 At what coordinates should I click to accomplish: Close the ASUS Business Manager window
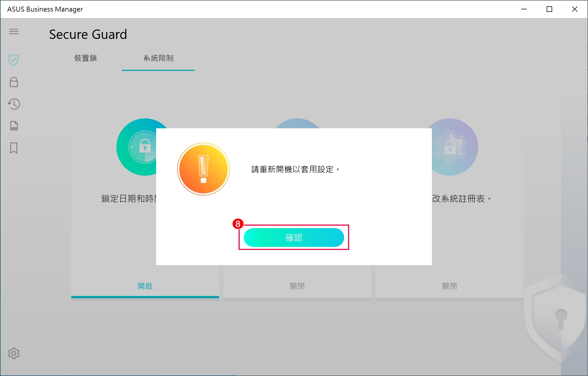(x=575, y=9)
